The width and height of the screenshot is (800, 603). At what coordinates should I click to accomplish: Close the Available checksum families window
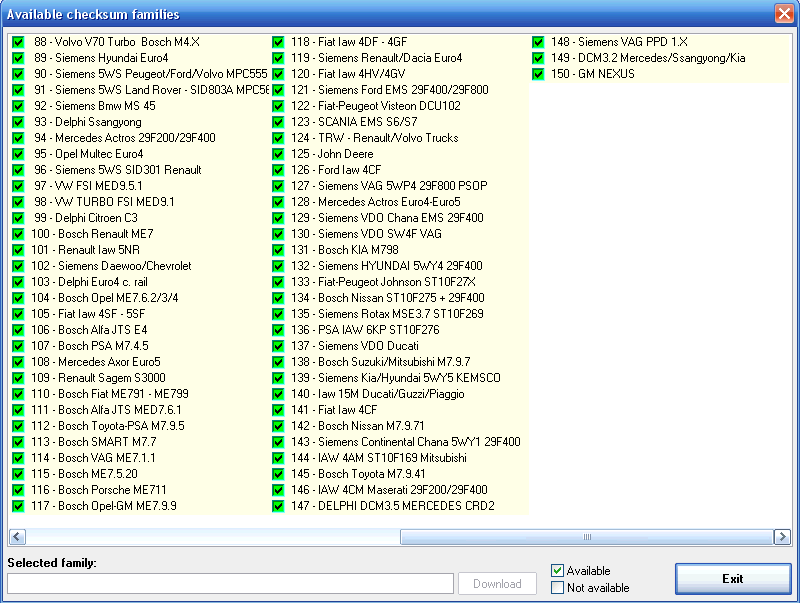[784, 14]
